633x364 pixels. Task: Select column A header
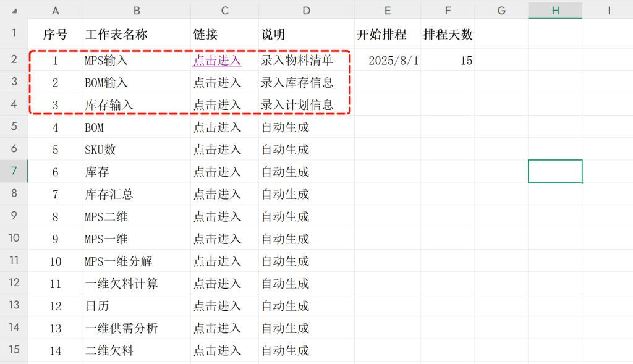pyautogui.click(x=55, y=11)
